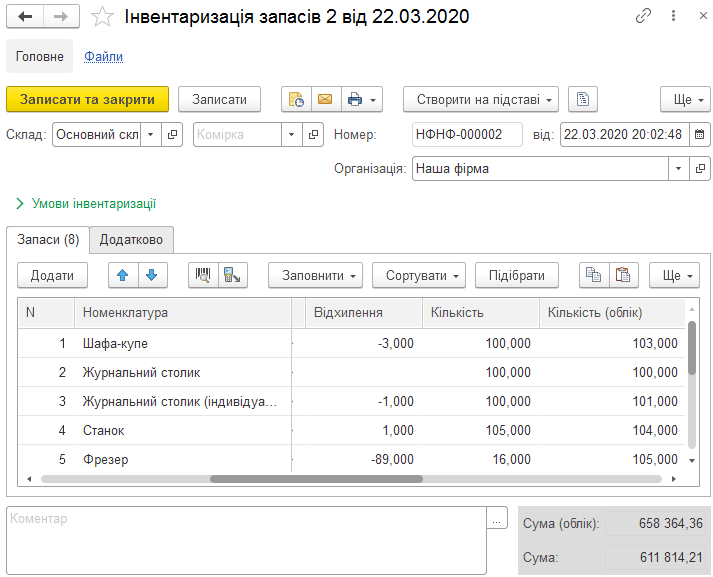Image resolution: width=713 pixels, height=577 pixels.
Task: Click the Номенклатура column header
Action: tap(182, 313)
